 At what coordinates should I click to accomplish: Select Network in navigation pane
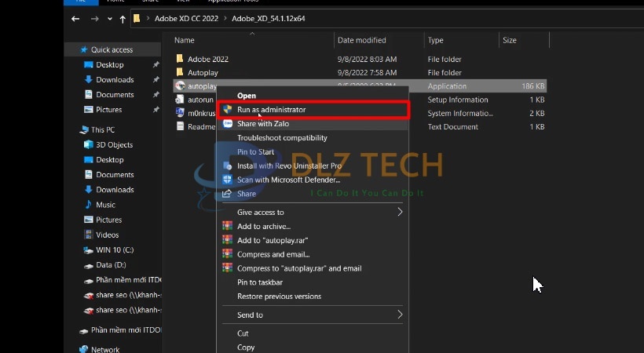point(105,350)
